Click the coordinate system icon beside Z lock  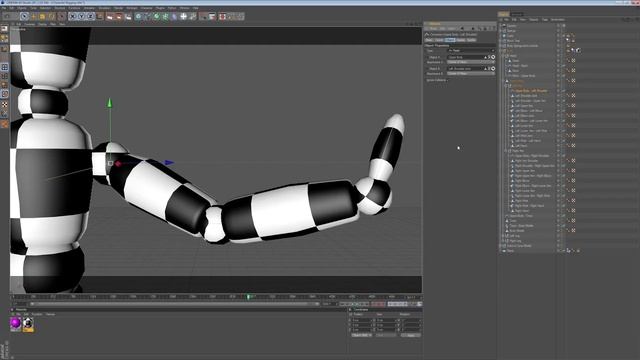click(x=100, y=16)
